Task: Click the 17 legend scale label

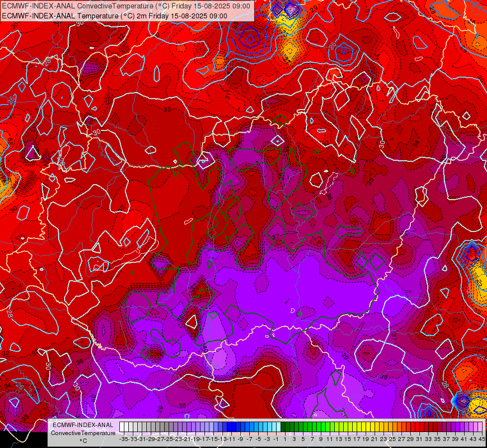Action: tap(357, 439)
